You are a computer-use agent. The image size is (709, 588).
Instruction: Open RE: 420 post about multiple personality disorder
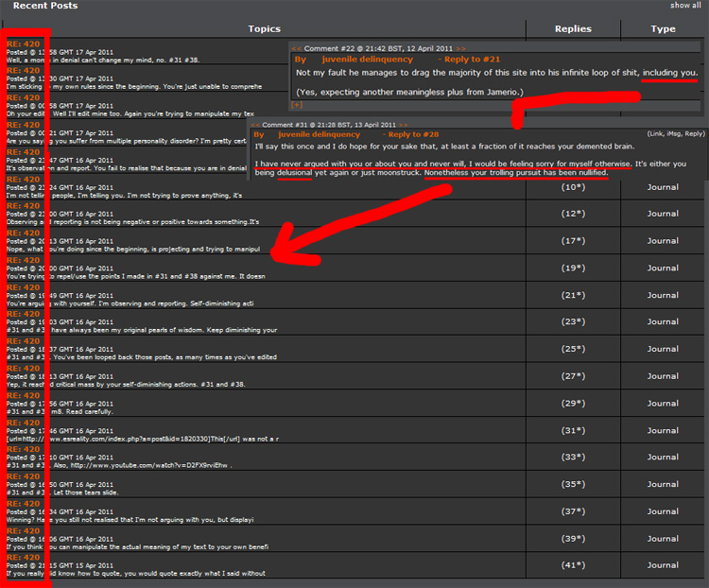[x=24, y=125]
